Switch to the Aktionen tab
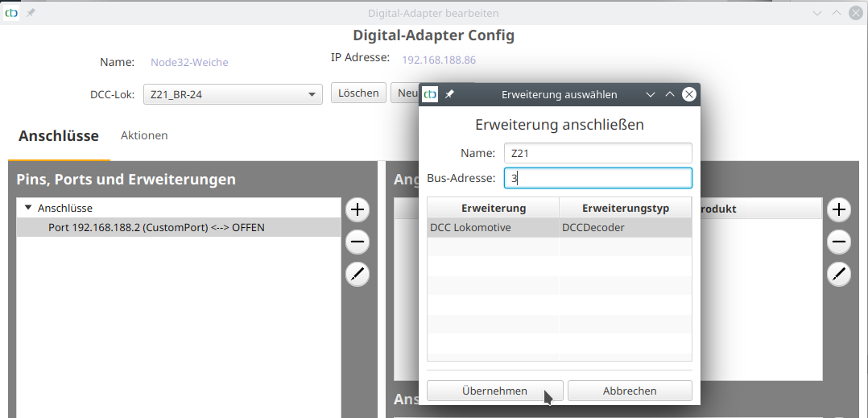 coord(144,135)
